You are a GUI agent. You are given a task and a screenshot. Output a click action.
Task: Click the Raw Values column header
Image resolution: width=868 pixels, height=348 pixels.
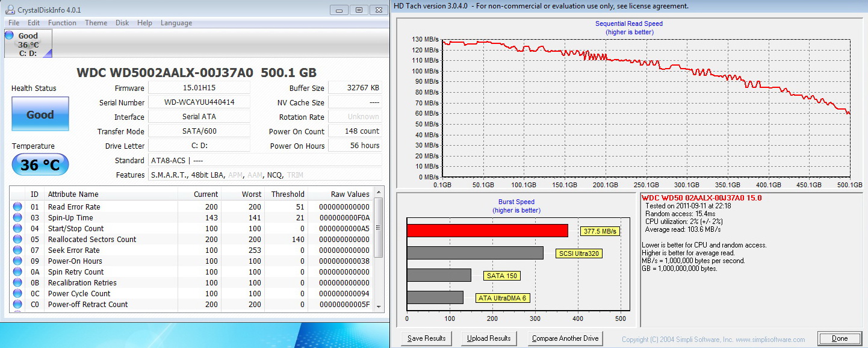click(x=341, y=194)
